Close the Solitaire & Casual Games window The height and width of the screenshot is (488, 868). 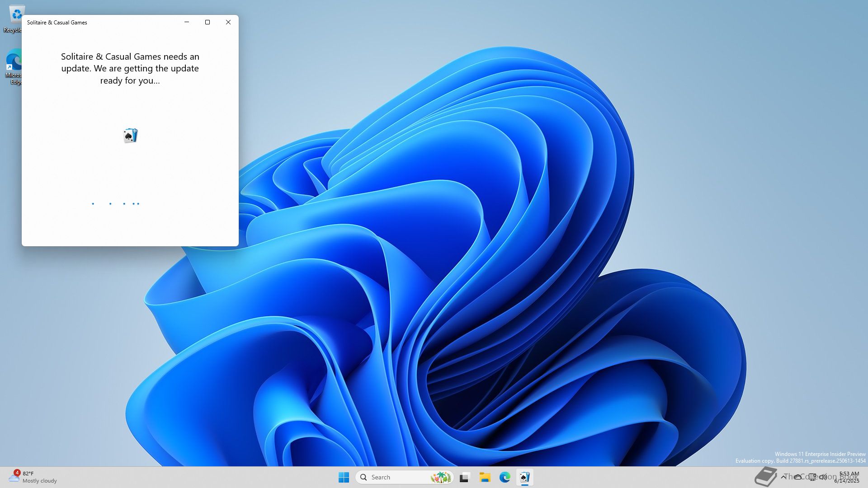point(228,22)
